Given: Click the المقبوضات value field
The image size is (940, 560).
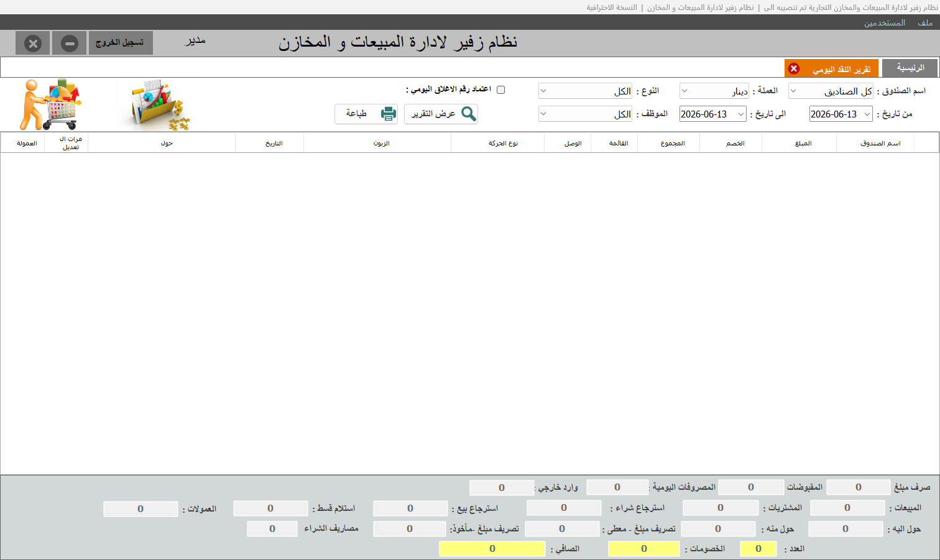Looking at the screenshot, I should click(x=750, y=487).
